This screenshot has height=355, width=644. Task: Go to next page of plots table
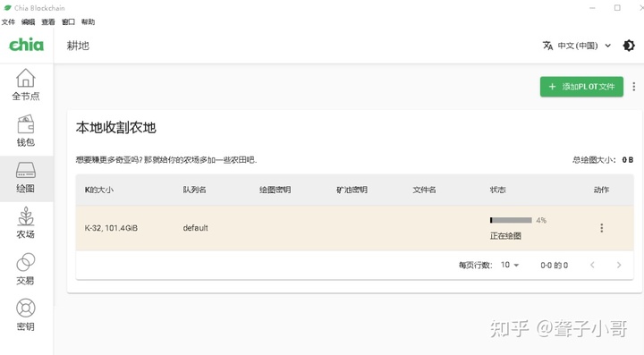tap(619, 265)
